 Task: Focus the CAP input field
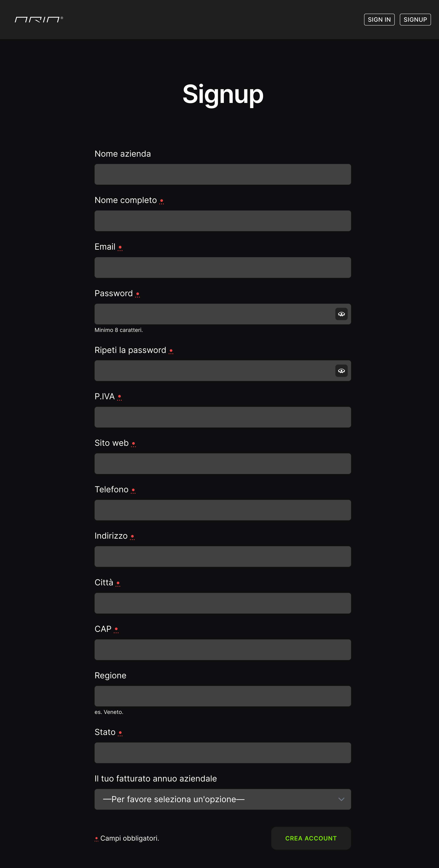[223, 650]
